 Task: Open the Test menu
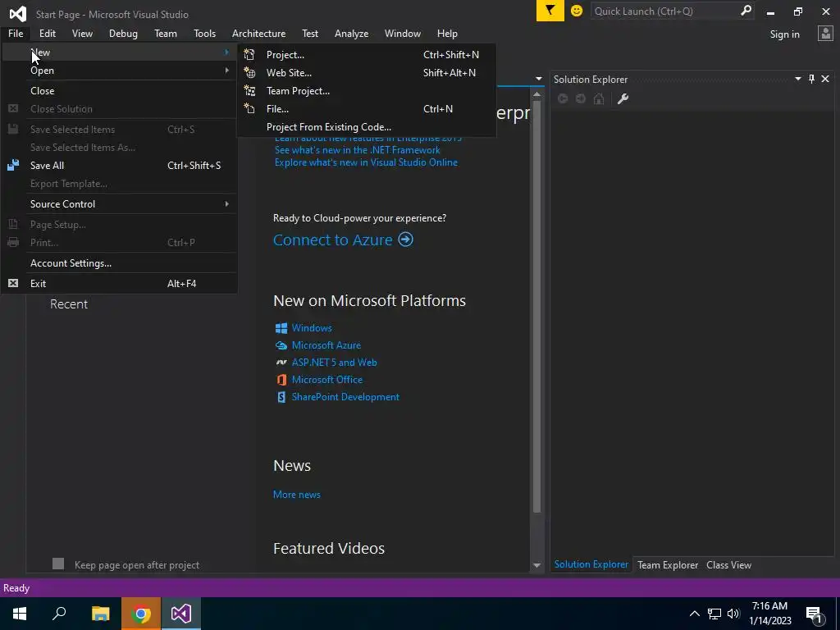309,33
